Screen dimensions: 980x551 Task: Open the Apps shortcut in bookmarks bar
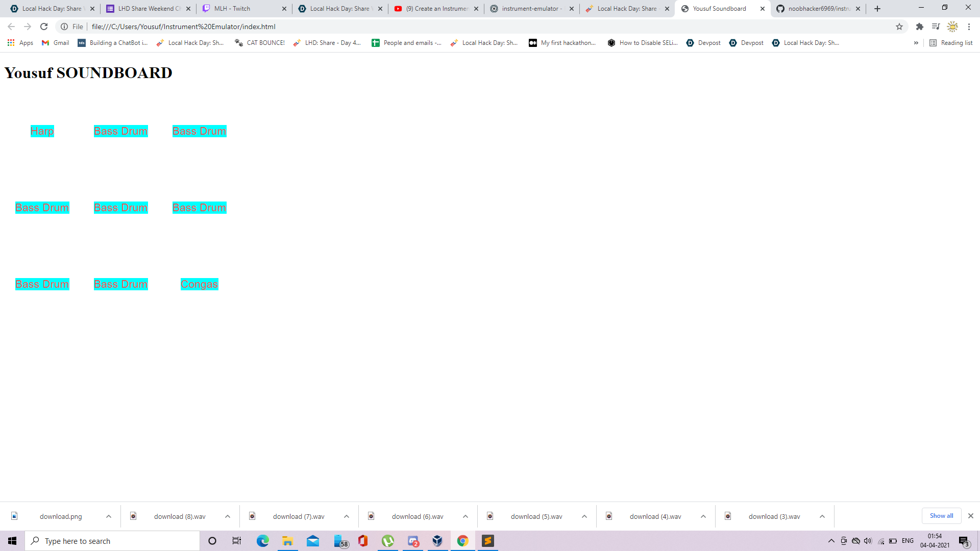[20, 43]
